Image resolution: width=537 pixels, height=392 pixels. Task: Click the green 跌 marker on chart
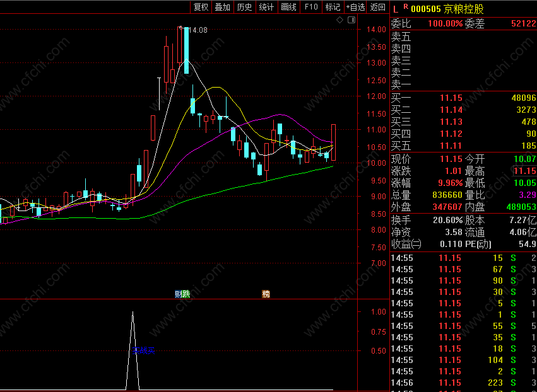[186, 294]
